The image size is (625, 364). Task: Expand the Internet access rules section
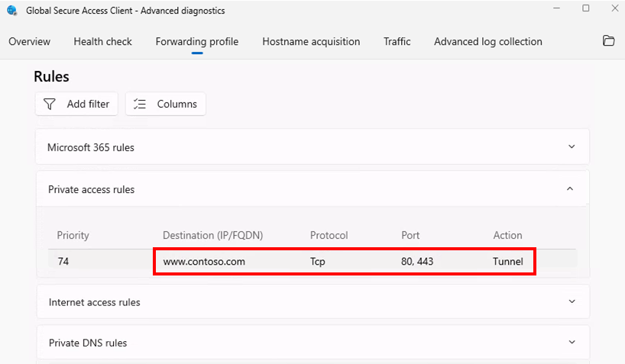571,302
